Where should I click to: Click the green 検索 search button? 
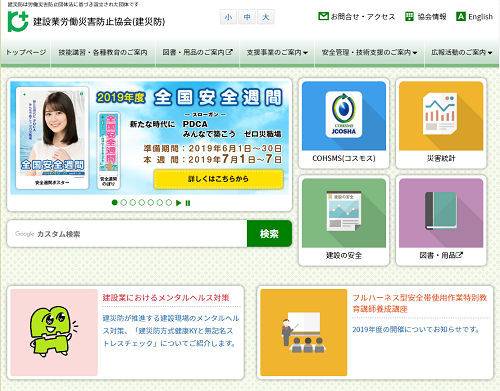point(269,234)
